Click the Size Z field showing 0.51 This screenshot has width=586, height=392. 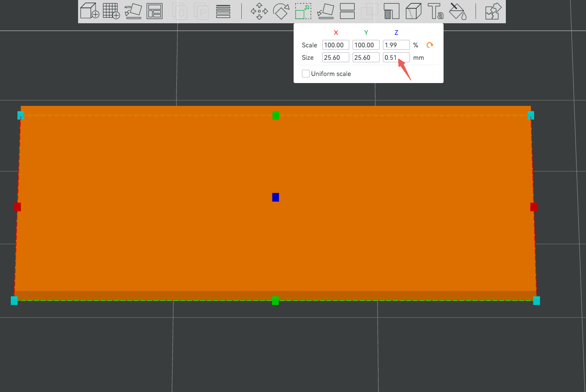tap(396, 57)
